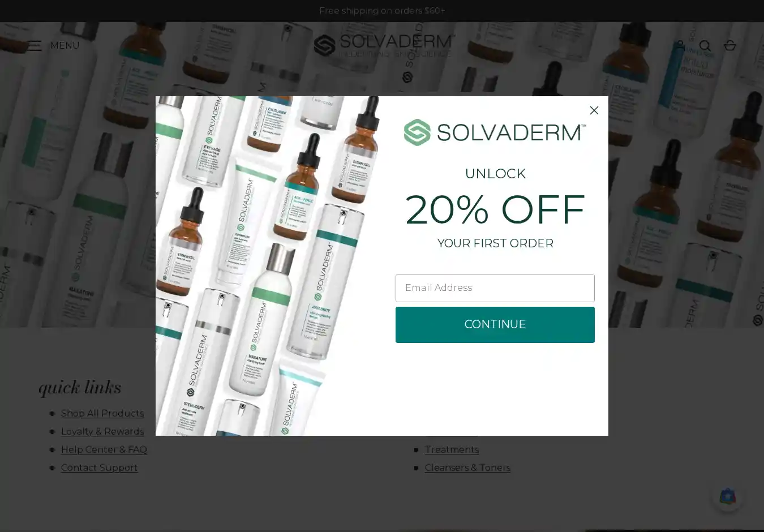This screenshot has height=532, width=764.
Task: Open the shopping basket icon
Action: tap(729, 45)
